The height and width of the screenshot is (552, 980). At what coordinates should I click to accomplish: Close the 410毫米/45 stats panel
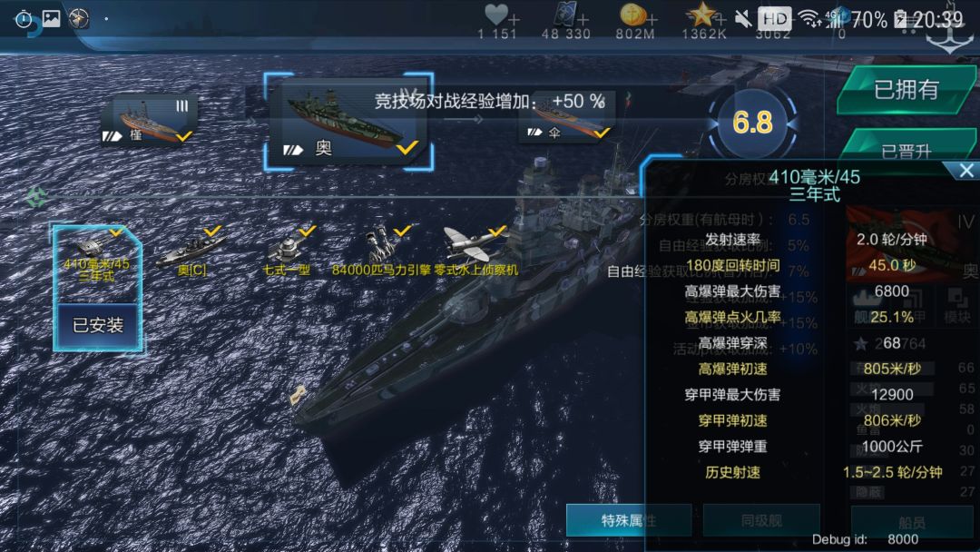(966, 170)
